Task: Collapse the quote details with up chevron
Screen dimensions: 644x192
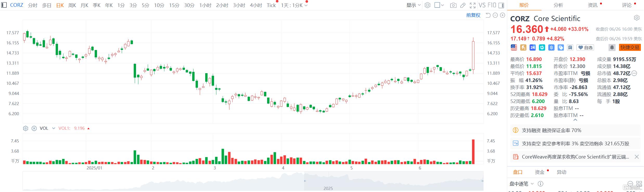Action: coord(575,120)
